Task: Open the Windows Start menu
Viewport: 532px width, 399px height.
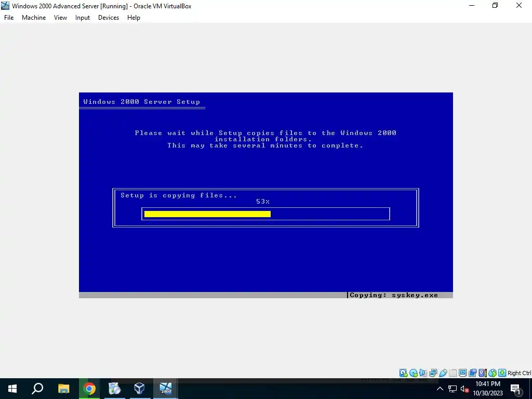Action: click(12, 389)
